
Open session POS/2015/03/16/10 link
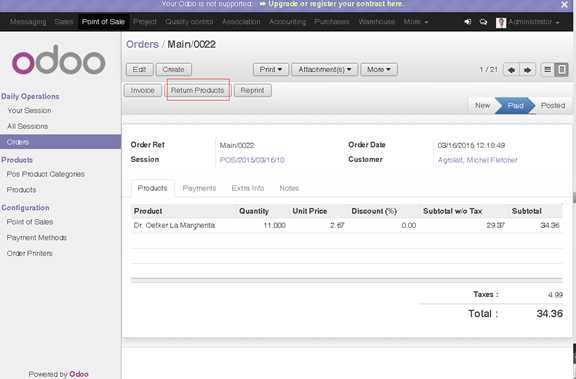(x=252, y=160)
